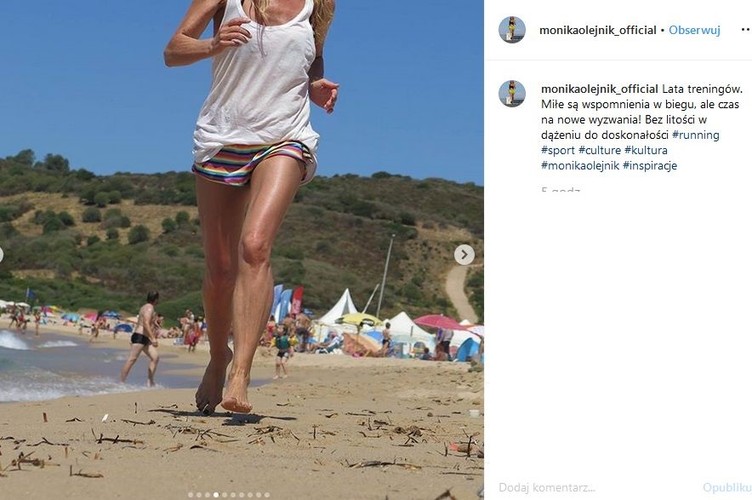
Task: Go back with the previous photo arrow
Action: (x=1, y=255)
